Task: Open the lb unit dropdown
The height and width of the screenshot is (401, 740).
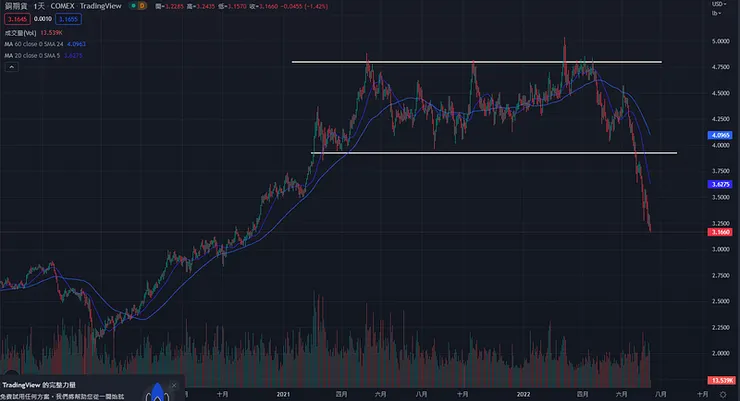Action: [716, 13]
